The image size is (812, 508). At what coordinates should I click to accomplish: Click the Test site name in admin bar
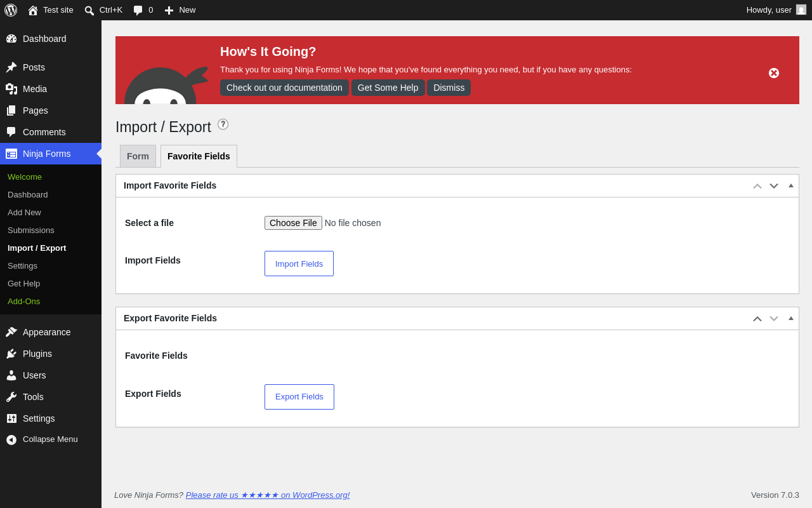pyautogui.click(x=58, y=10)
